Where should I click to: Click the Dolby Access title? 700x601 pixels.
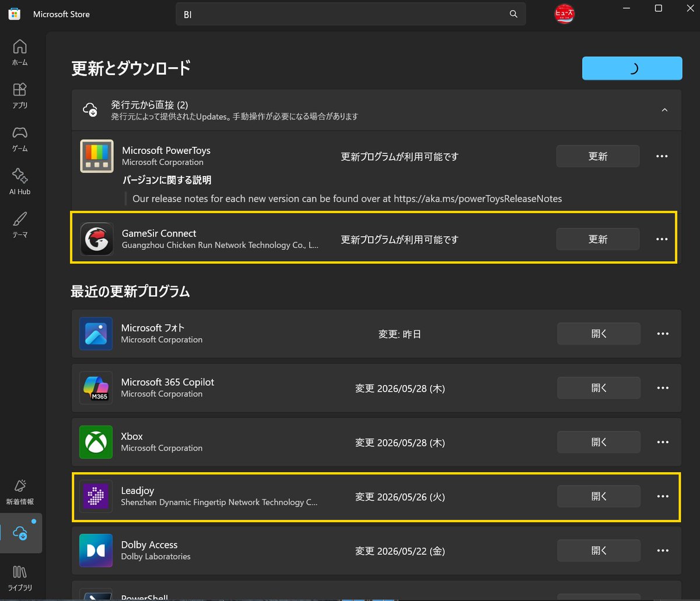pyautogui.click(x=149, y=545)
